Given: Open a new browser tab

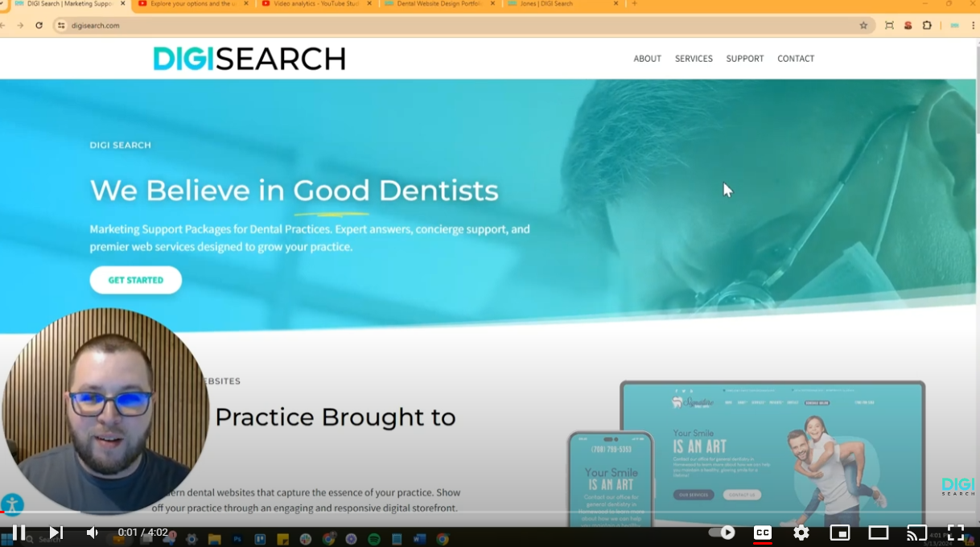Looking at the screenshot, I should (634, 4).
